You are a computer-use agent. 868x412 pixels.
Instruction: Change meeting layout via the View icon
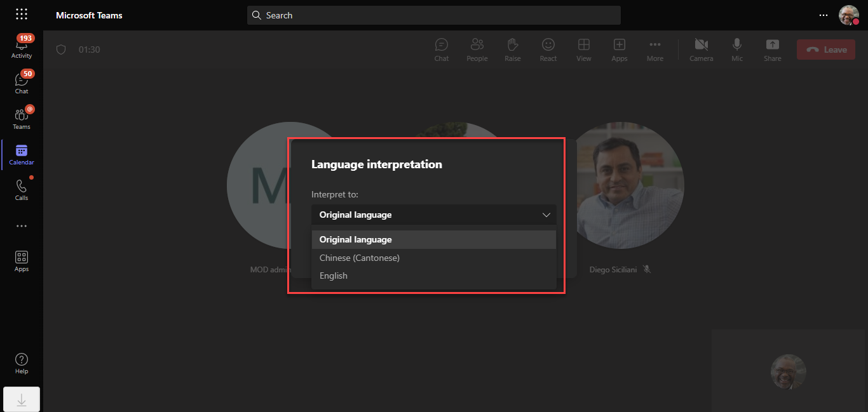point(583,49)
